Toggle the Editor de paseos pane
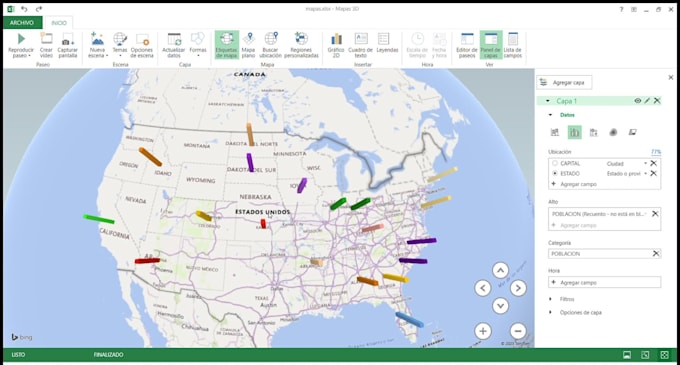The height and width of the screenshot is (365, 680). coord(467,45)
